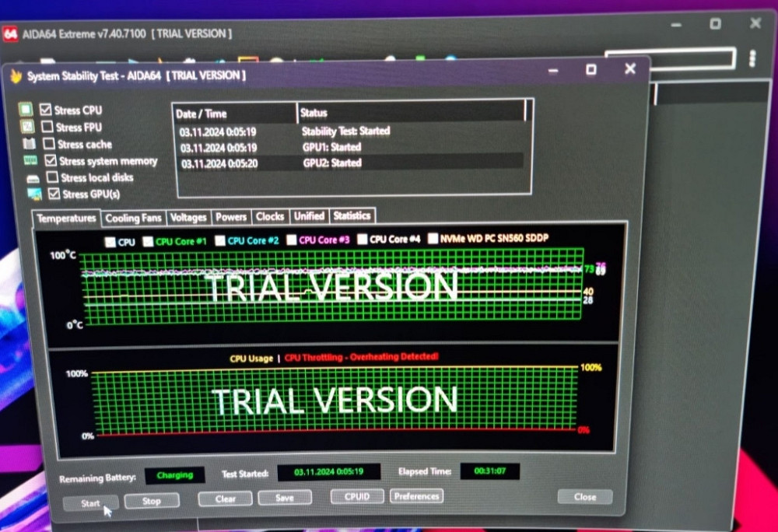The image size is (778, 532).
Task: Toggle the NVMe WD PC SN560 legend checkbox
Action: coord(433,240)
